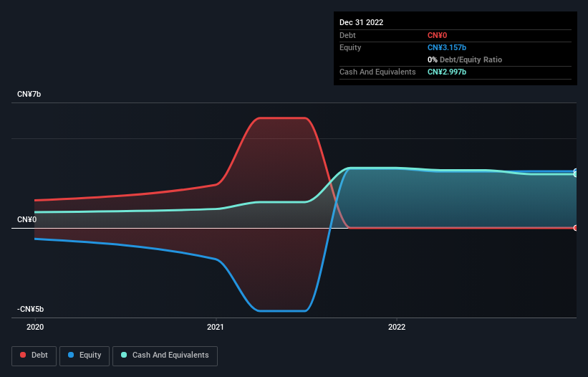The width and height of the screenshot is (588, 377).
Task: Click the 2021 x-axis label
Action: [216, 327]
